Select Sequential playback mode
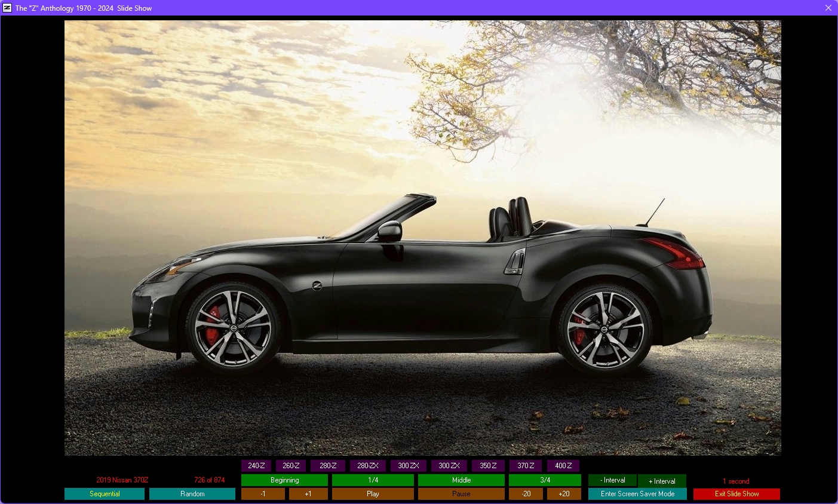838x504 pixels. [105, 494]
